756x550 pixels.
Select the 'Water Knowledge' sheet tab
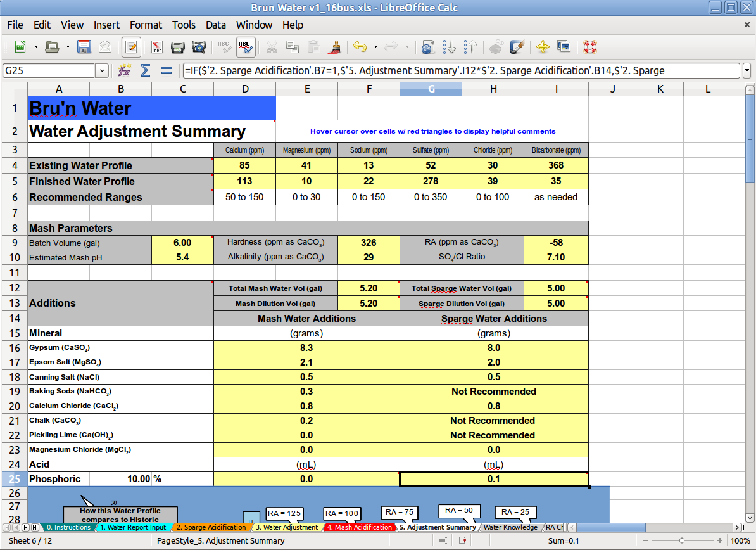510,527
